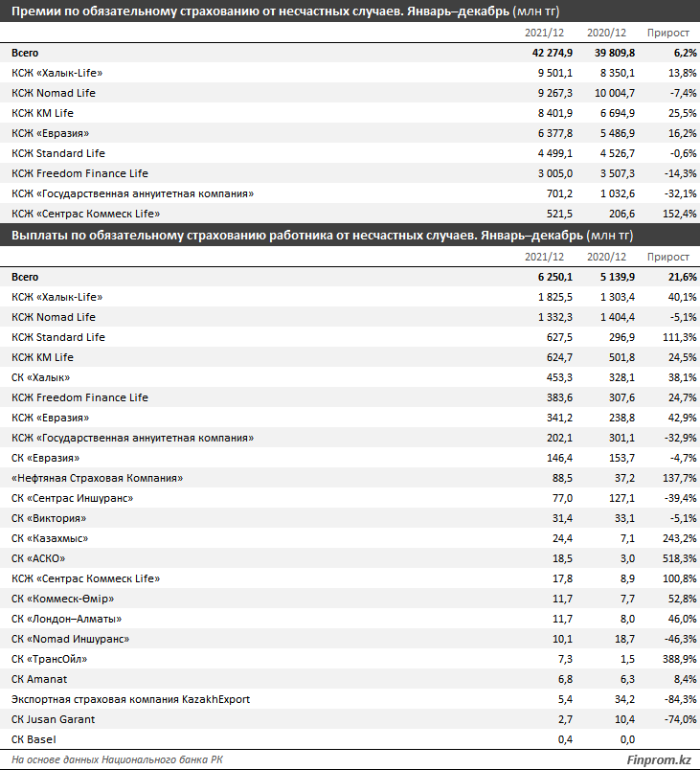Select the row label СК Jusan Garant

pos(53,720)
